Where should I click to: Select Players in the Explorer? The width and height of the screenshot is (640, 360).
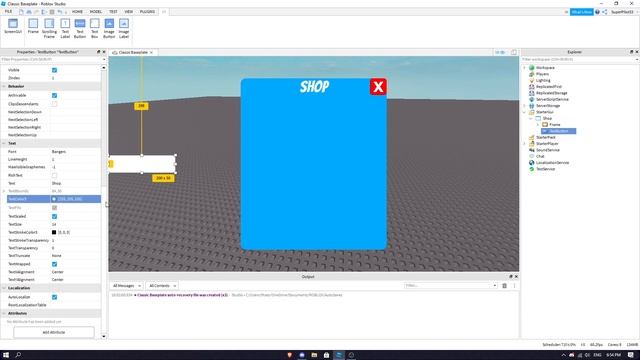pyautogui.click(x=542, y=74)
